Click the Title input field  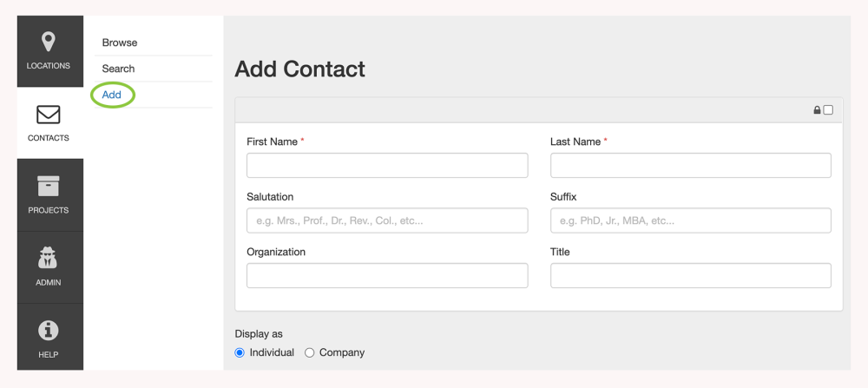click(x=690, y=275)
